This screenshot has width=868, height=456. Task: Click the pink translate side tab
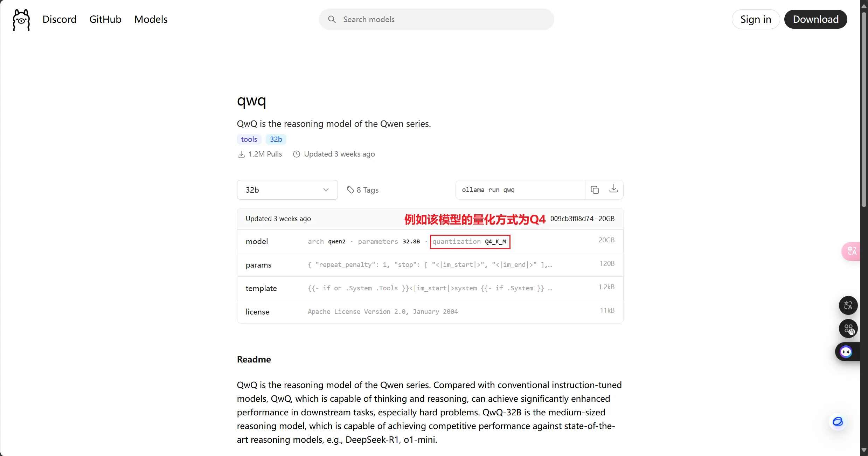(851, 251)
